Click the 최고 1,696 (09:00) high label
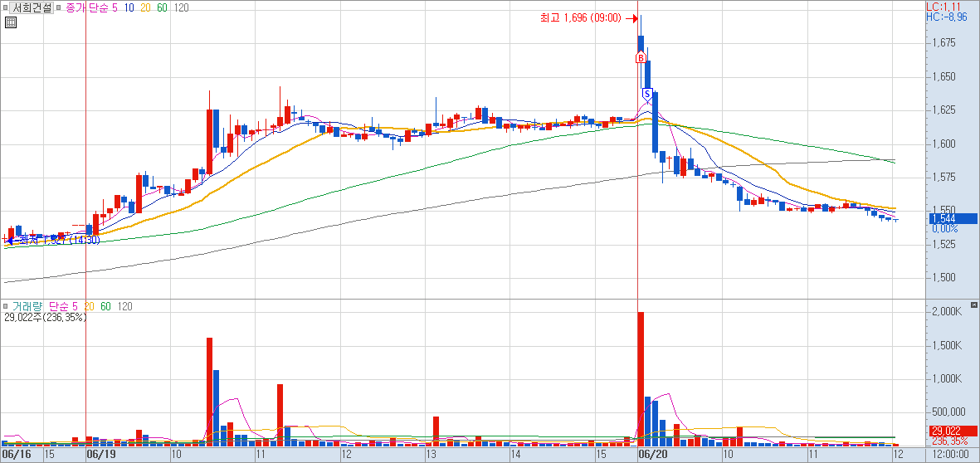 click(x=581, y=18)
